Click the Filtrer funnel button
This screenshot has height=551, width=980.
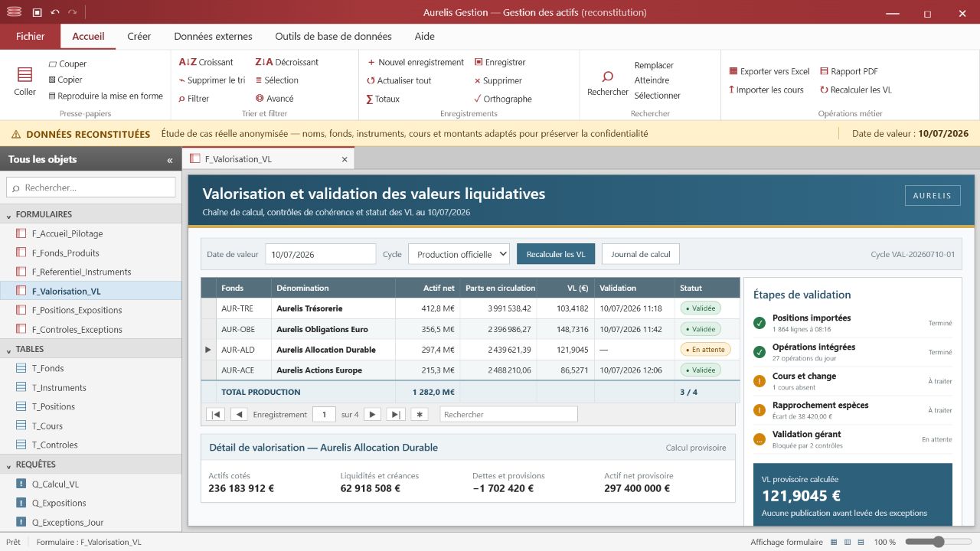pos(194,99)
